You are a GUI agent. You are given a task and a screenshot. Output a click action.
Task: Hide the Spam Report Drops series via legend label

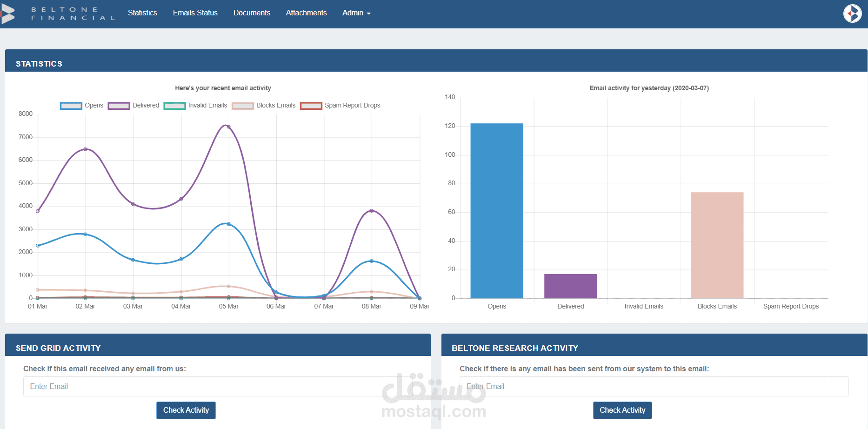353,106
